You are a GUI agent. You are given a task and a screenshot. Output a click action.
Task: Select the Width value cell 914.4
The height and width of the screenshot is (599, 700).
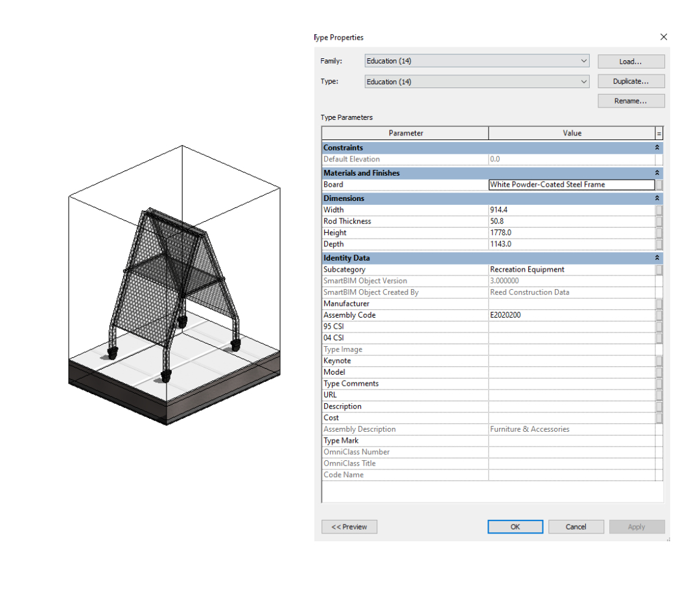coord(571,210)
